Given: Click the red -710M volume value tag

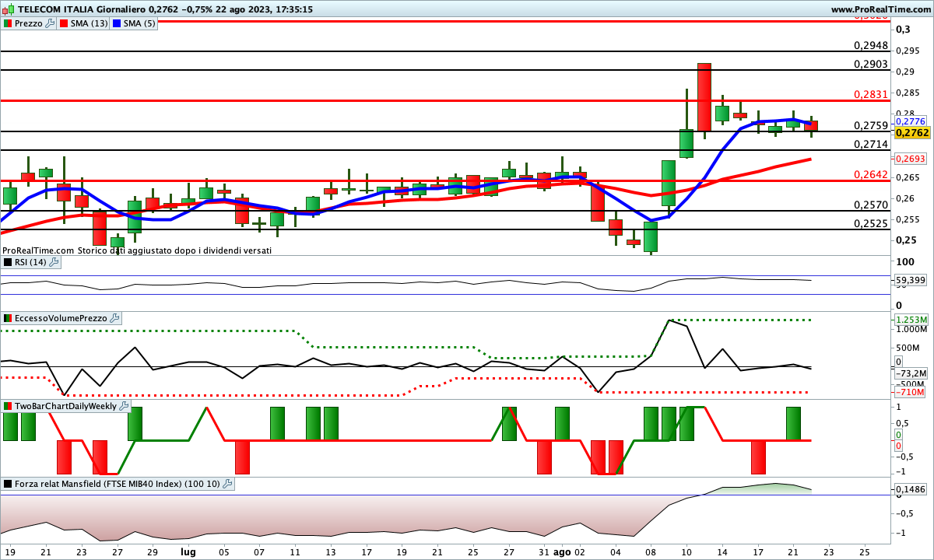Looking at the screenshot, I should [909, 392].
